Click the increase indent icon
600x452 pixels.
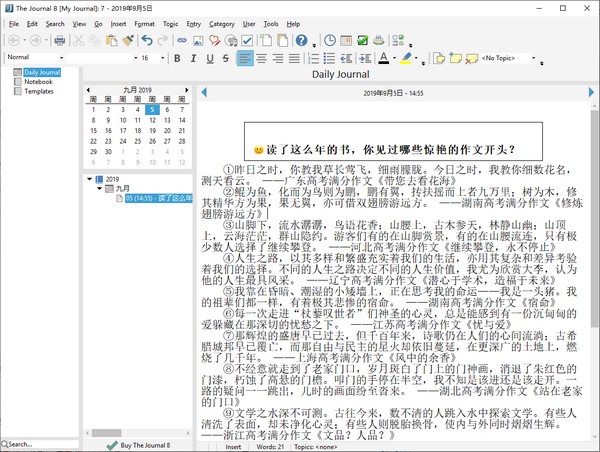coord(363,59)
